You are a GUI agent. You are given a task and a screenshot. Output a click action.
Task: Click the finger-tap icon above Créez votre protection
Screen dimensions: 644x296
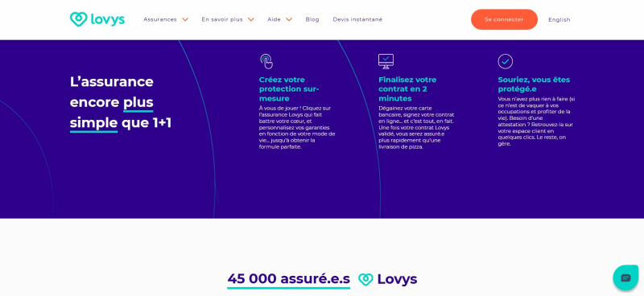(266, 62)
